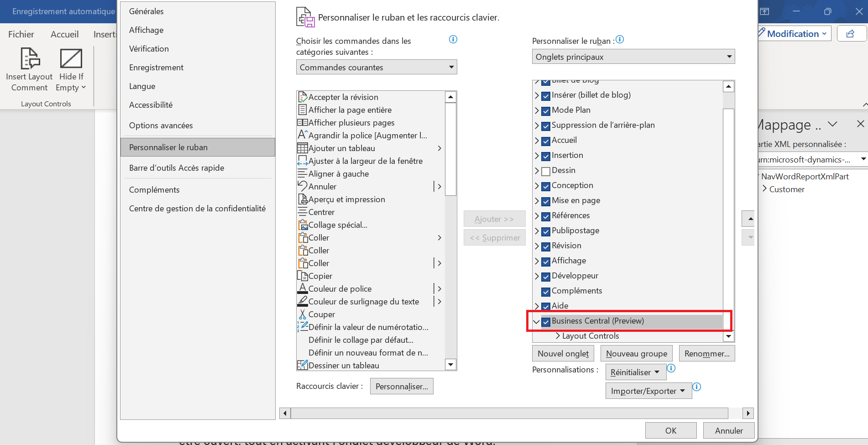Click info icon beside Personnaliser le ruban
868x445 pixels.
[620, 40]
